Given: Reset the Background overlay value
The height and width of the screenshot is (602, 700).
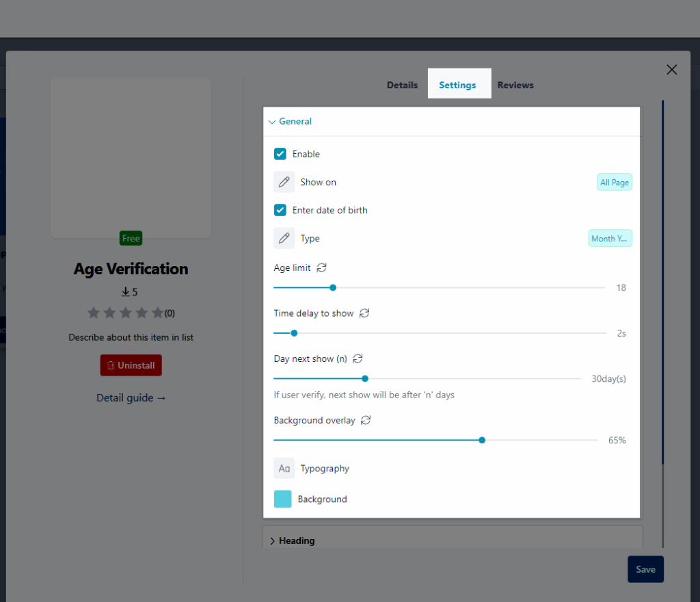Looking at the screenshot, I should 366,420.
